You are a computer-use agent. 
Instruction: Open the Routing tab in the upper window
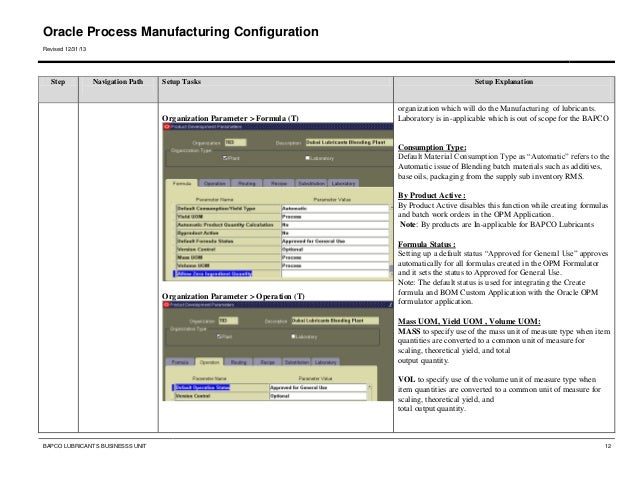[x=247, y=183]
